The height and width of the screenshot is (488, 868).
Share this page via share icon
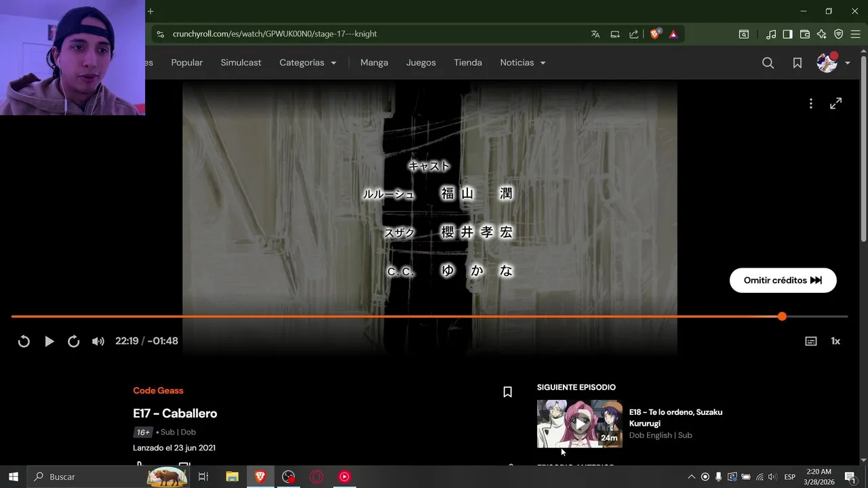tap(634, 34)
